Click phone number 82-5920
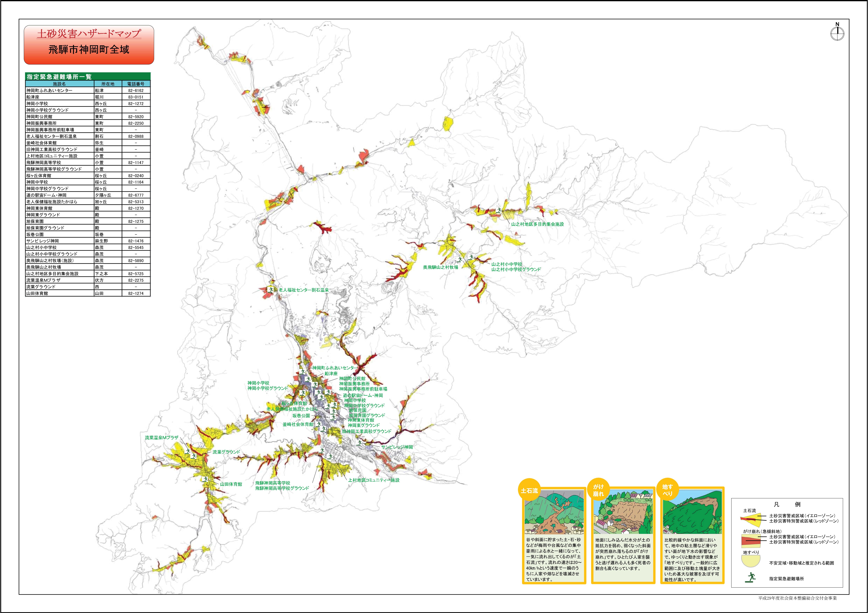868x613 pixels. (x=136, y=117)
